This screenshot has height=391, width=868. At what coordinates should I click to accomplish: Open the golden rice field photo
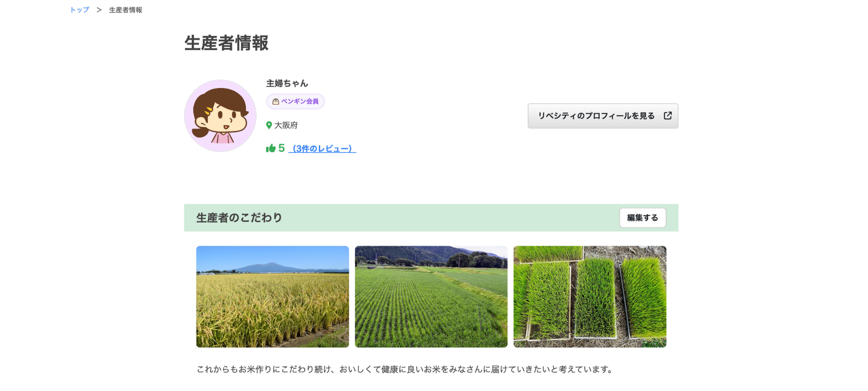point(272,296)
